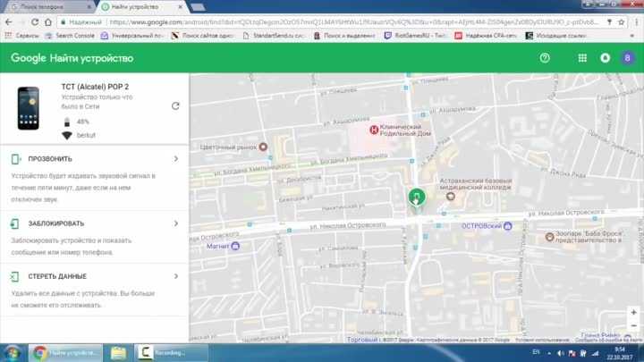Open the volume control in tray
Image resolution: width=644 pixels, height=362 pixels.
pyautogui.click(x=561, y=353)
